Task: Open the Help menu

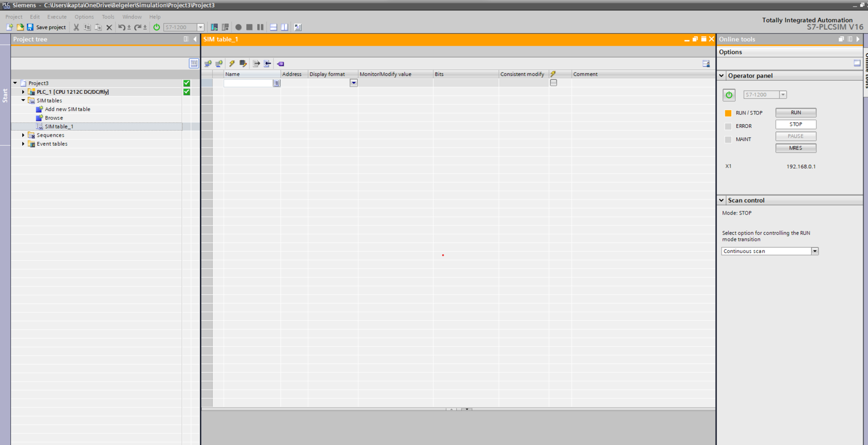Action: click(155, 17)
